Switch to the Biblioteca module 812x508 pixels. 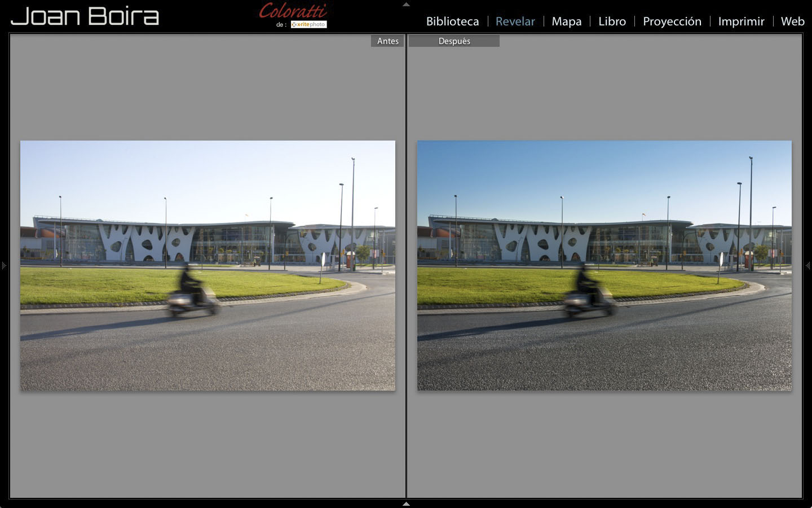(x=452, y=21)
